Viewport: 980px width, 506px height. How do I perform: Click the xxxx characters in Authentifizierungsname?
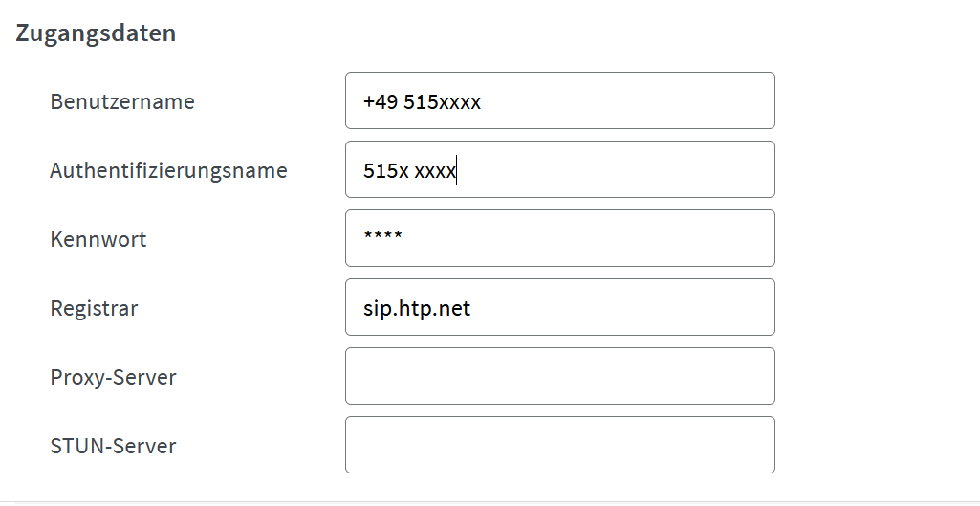435,171
